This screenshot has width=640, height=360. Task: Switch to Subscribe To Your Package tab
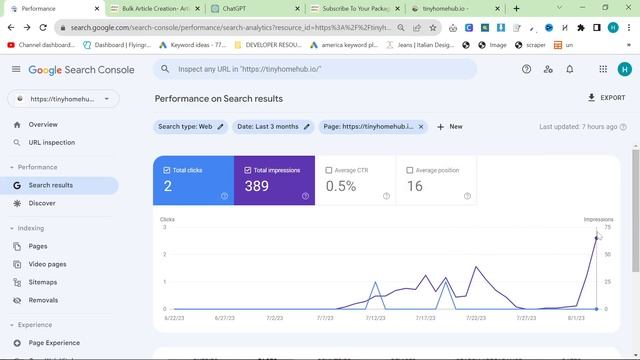tap(355, 9)
